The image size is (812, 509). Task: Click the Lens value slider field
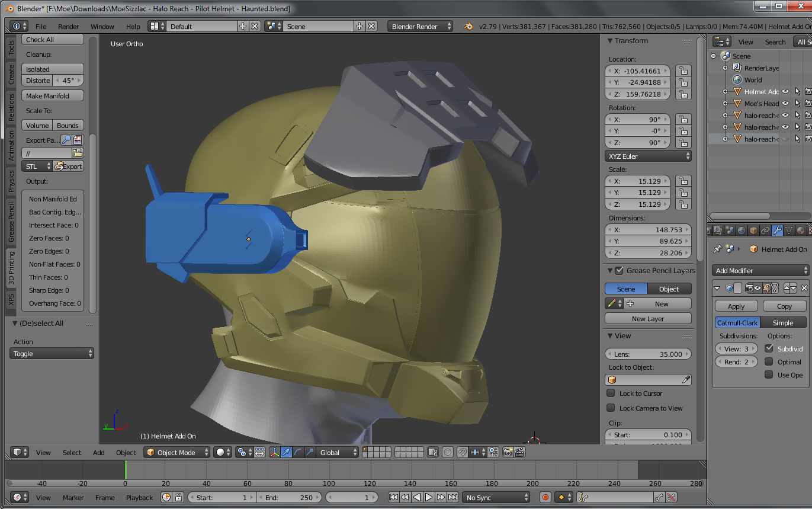pos(648,354)
